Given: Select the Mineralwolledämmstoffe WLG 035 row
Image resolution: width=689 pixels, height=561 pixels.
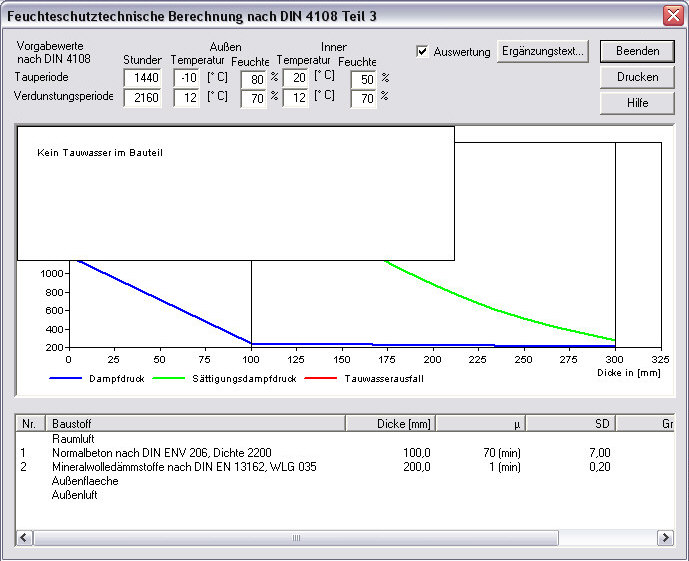Looking at the screenshot, I should [x=344, y=467].
